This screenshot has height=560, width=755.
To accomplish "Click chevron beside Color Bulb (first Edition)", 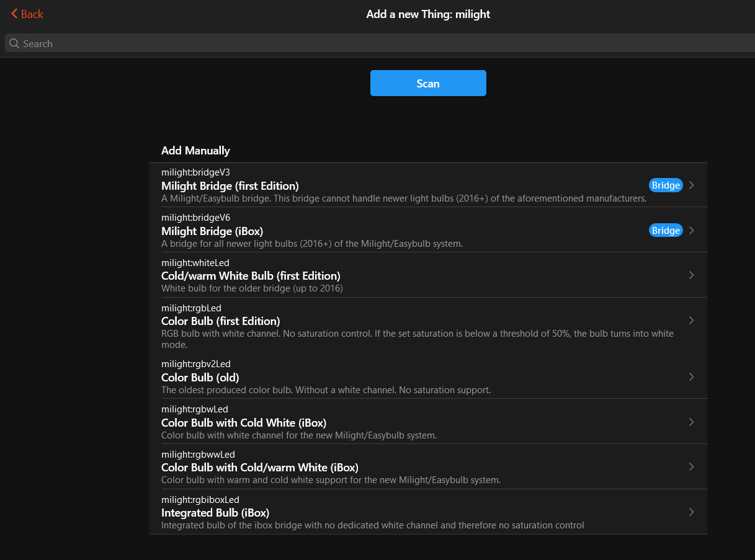I will tap(692, 321).
